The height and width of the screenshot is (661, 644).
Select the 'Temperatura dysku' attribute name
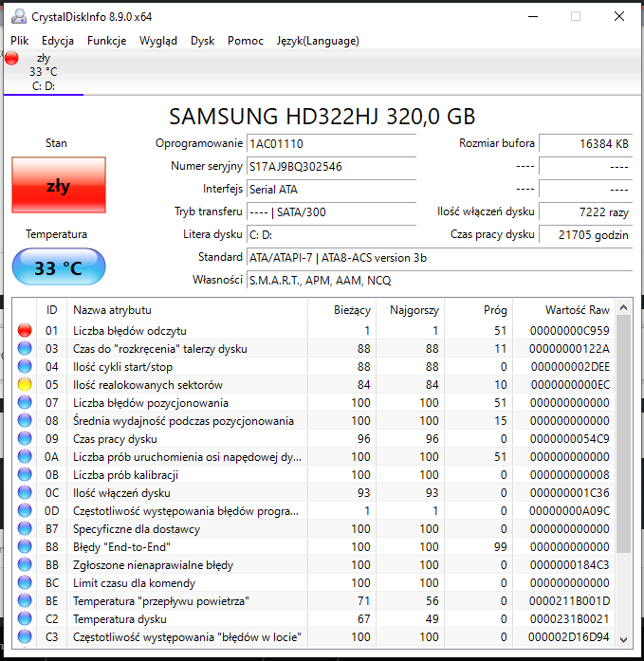[120, 619]
